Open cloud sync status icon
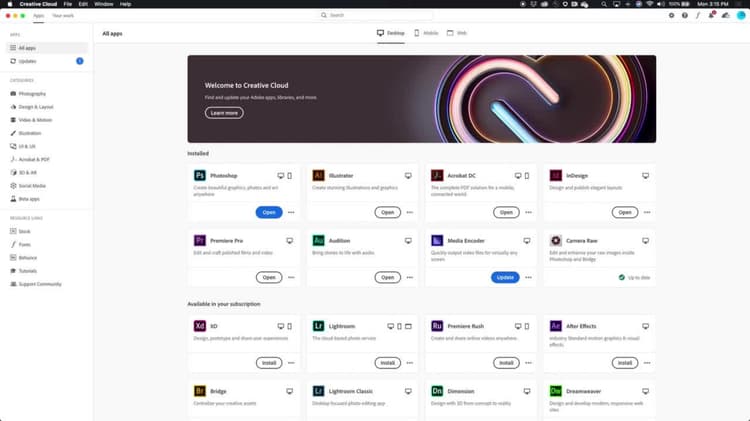Screen dimensions: 750x421 (x=726, y=15)
